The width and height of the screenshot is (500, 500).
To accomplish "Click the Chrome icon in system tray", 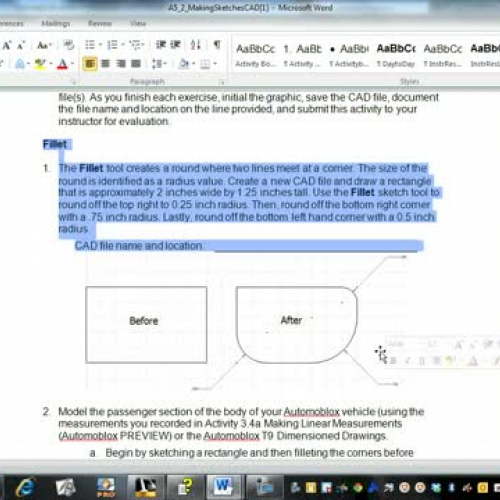I will pyautogui.click(x=358, y=488).
